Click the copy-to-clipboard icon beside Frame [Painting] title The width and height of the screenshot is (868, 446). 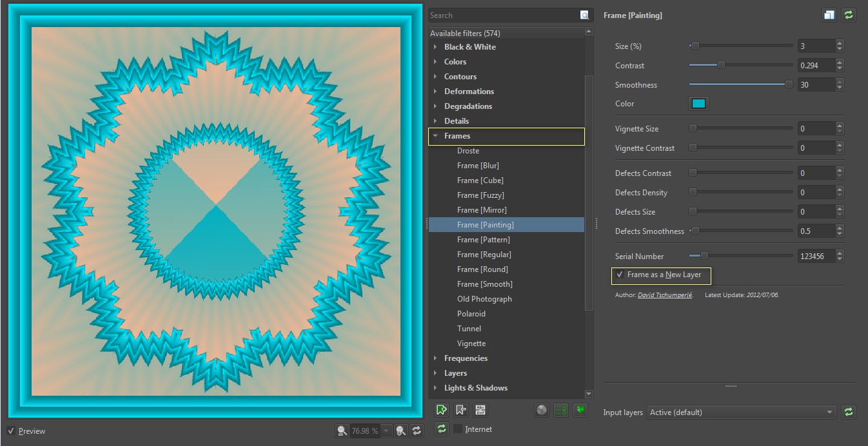[x=829, y=15]
